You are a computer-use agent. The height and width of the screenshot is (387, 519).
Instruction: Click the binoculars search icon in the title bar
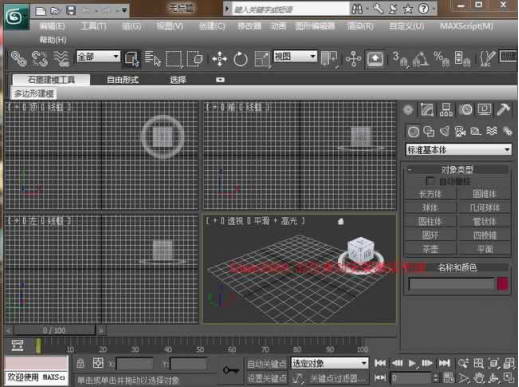(357, 9)
